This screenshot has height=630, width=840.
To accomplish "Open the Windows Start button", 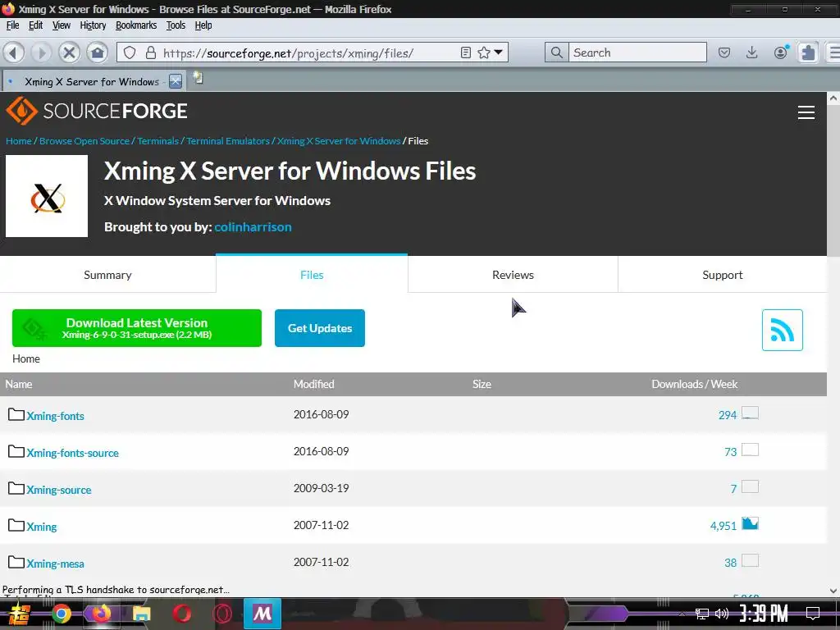I will [18, 614].
